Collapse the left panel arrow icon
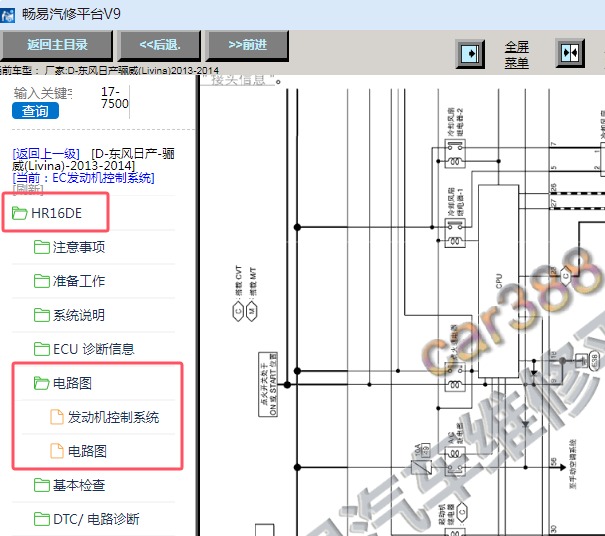Viewport: 605px width, 536px height. [470, 54]
